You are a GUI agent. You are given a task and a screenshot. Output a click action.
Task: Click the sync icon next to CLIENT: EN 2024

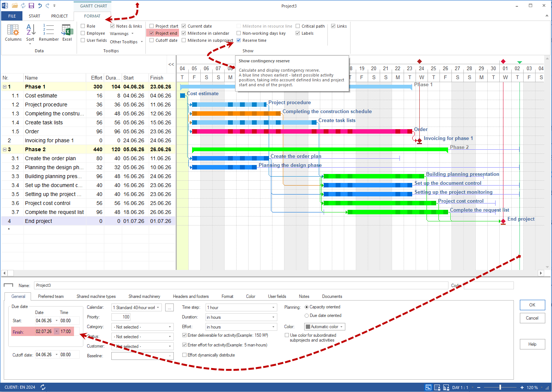point(43,387)
